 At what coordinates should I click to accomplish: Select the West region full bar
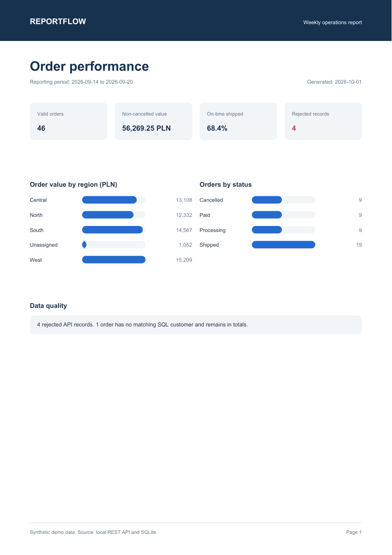pyautogui.click(x=114, y=260)
